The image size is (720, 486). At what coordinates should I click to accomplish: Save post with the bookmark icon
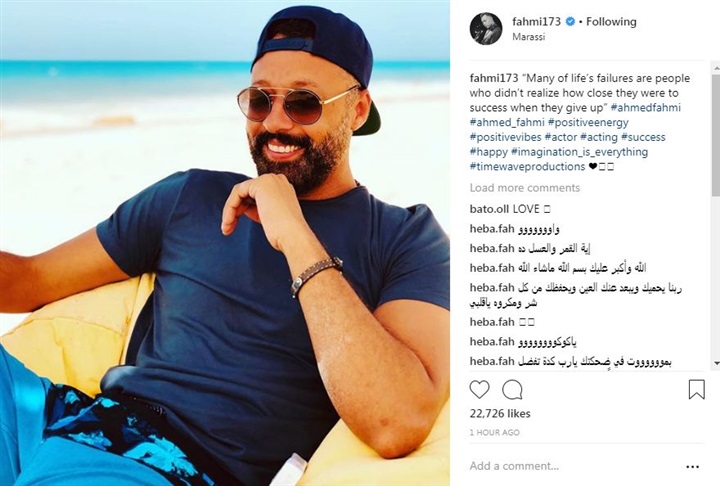(696, 389)
